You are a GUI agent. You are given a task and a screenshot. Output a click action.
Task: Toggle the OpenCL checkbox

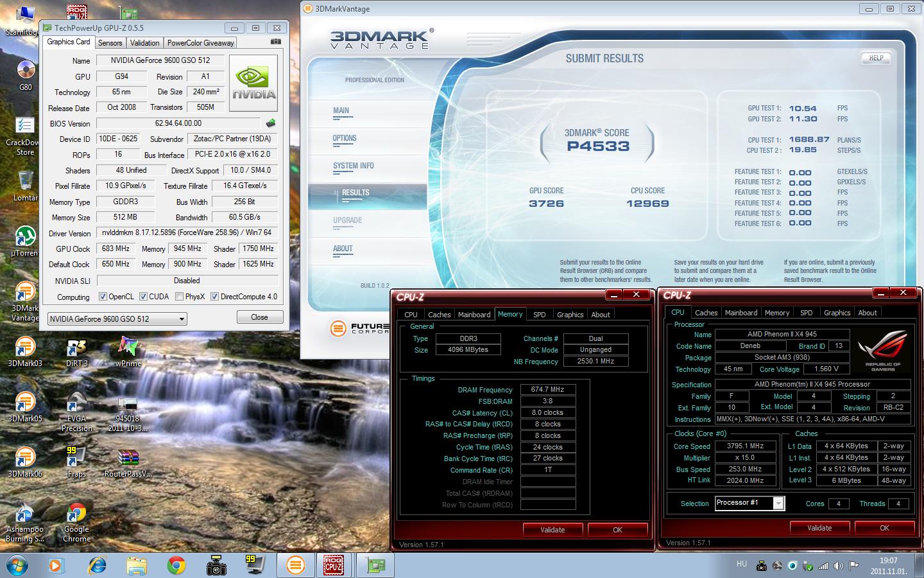tap(103, 297)
